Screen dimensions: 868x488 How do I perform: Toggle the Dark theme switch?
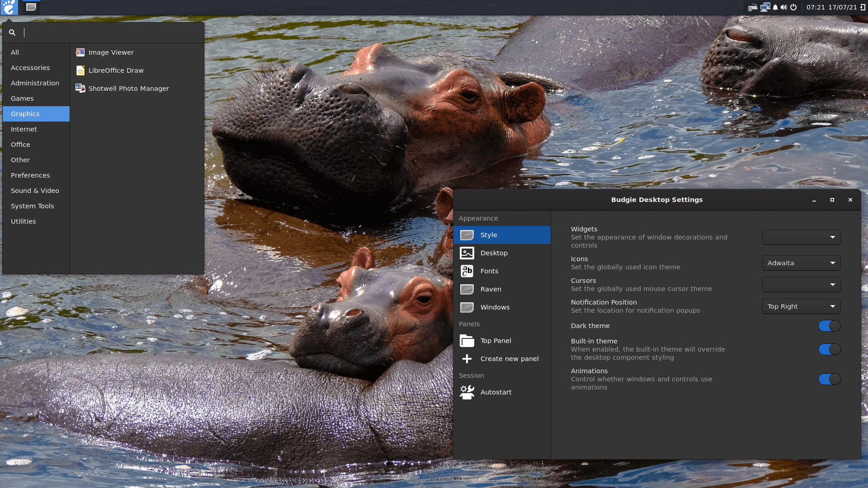829,326
